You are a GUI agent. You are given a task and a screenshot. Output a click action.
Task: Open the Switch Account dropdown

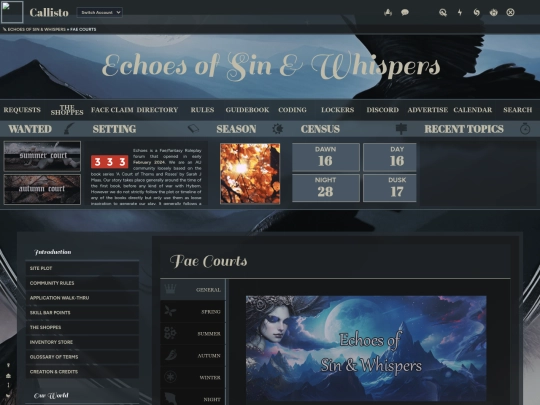point(100,12)
